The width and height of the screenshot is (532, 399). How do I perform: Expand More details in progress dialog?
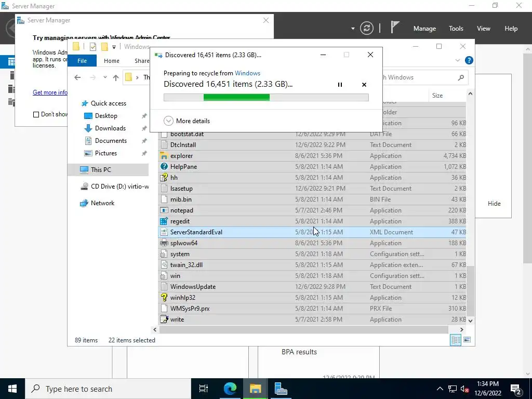pos(187,121)
